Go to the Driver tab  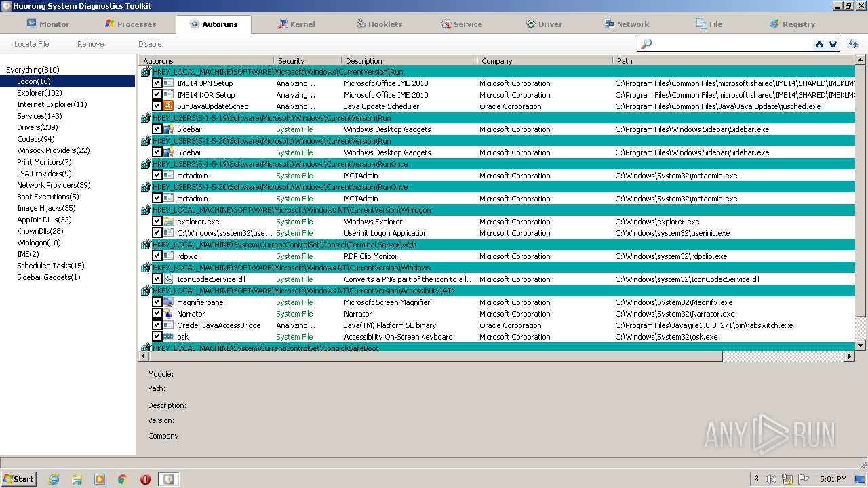[544, 24]
